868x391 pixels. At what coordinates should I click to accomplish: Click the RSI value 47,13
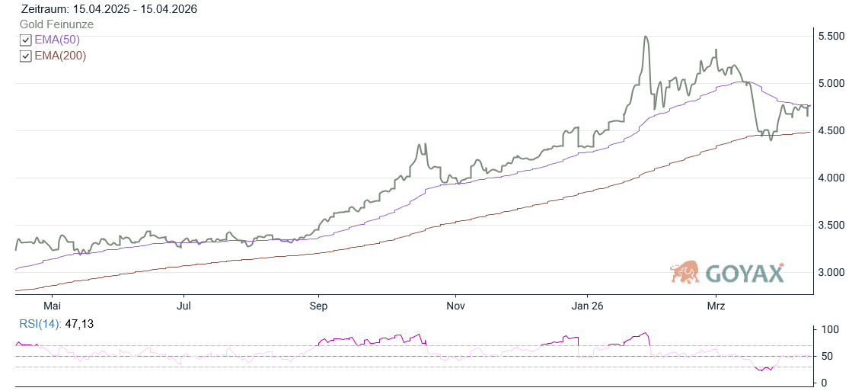pos(79,324)
